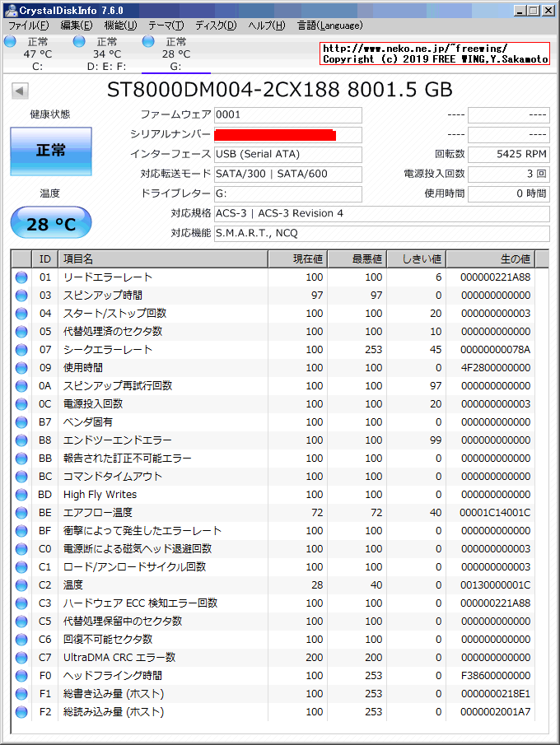
Task: Go to previous disk with back arrow
Action: pyautogui.click(x=20, y=91)
